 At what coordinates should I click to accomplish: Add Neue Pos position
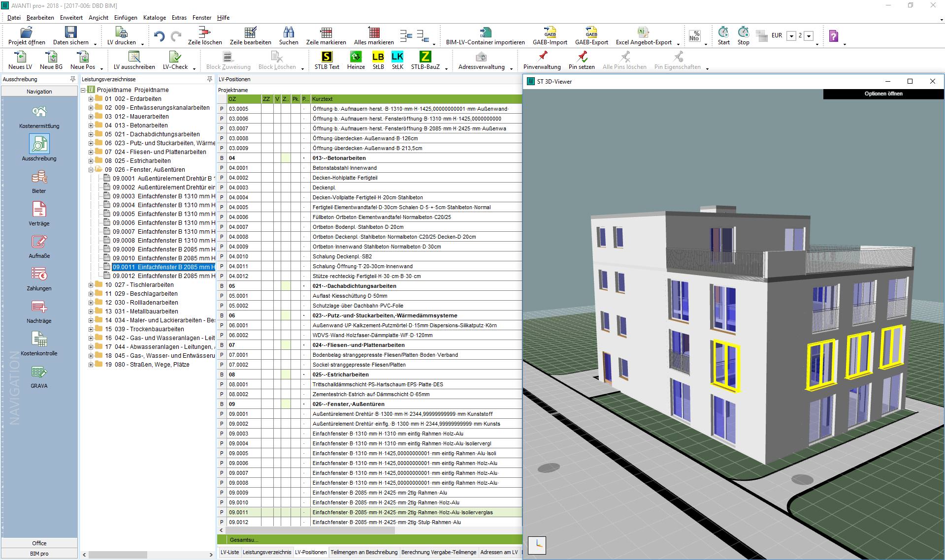(x=83, y=61)
